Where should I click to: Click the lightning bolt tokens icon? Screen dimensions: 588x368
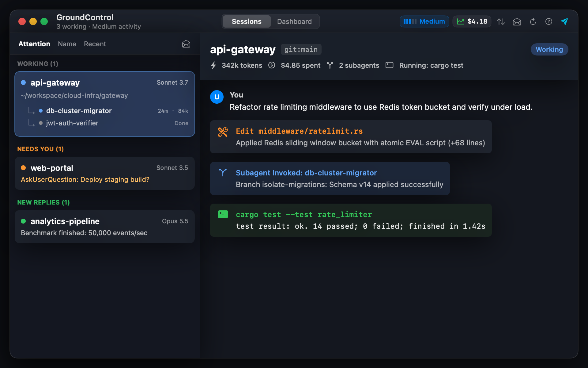click(213, 65)
